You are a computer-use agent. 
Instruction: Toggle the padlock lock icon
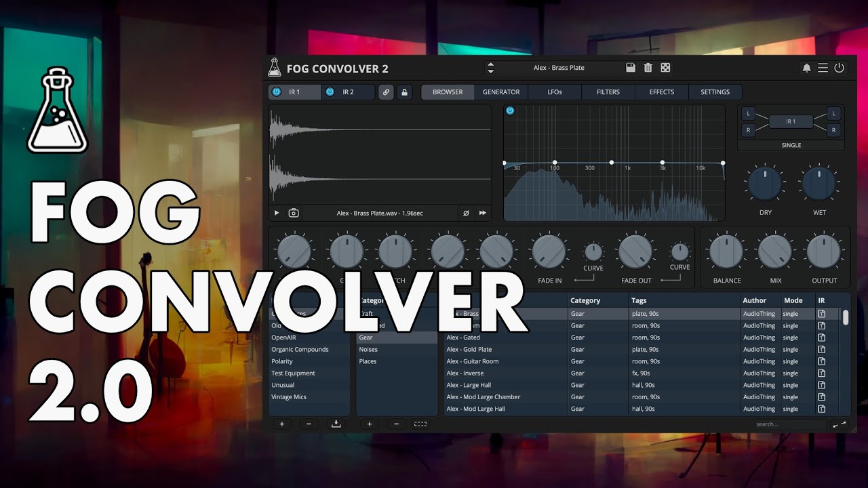point(405,92)
